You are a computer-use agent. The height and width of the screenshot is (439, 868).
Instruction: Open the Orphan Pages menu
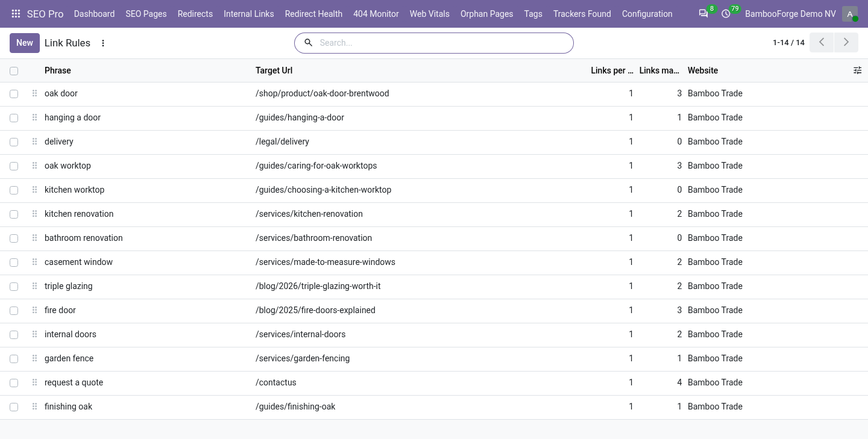point(486,14)
